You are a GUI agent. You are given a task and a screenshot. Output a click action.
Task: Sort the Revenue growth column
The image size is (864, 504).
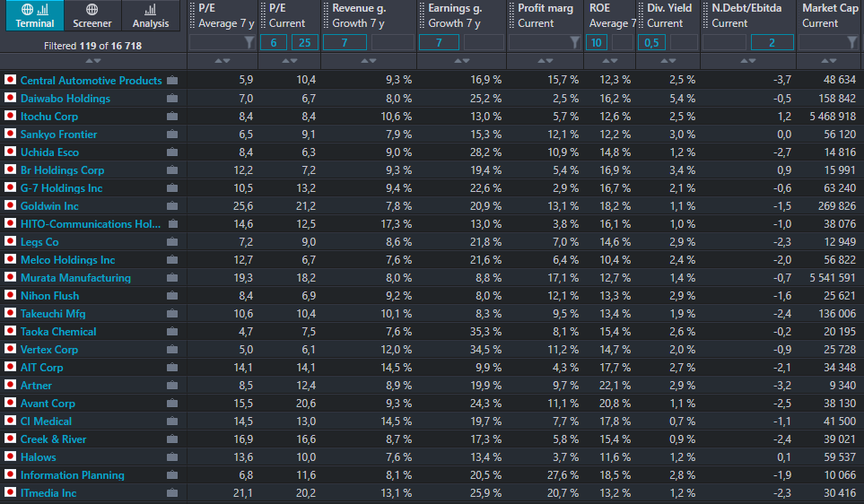(369, 61)
